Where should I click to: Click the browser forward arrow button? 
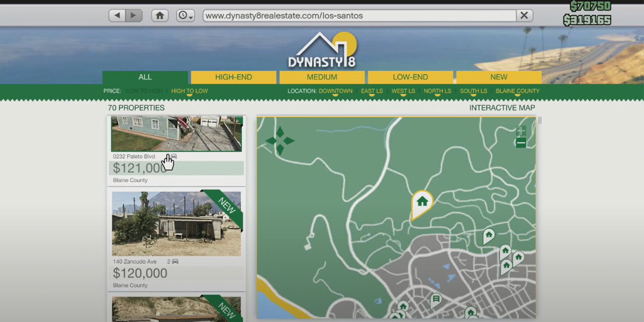click(134, 15)
